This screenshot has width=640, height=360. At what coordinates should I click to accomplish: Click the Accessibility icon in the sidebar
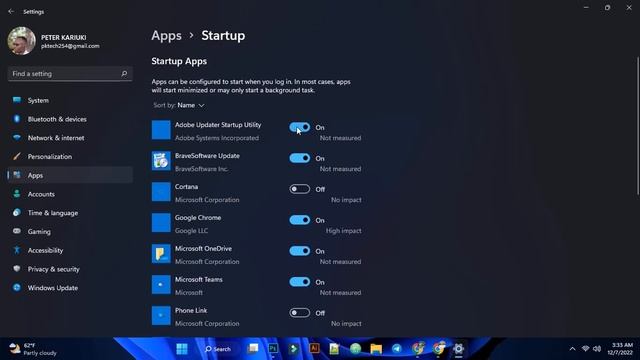pos(17,250)
